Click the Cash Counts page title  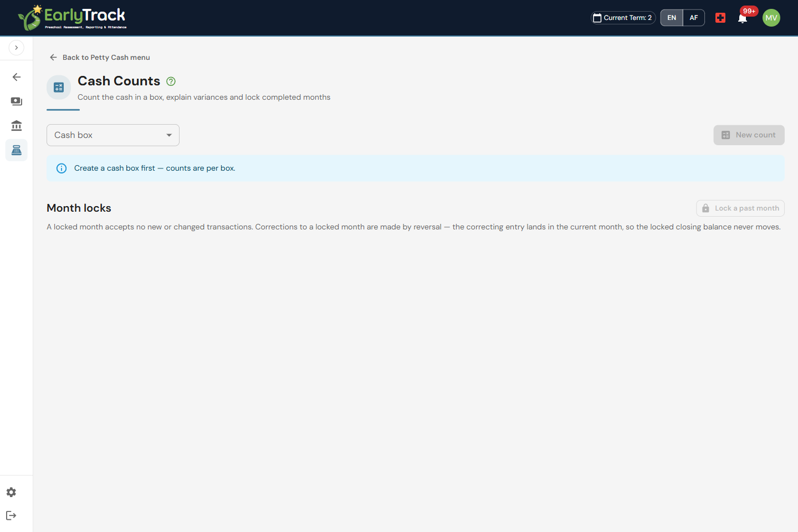pos(119,81)
